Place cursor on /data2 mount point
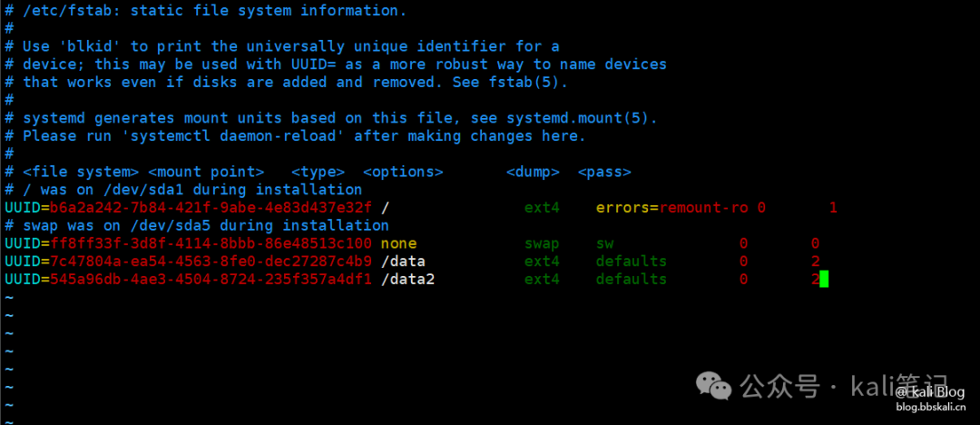The height and width of the screenshot is (425, 980). pyautogui.click(x=407, y=279)
